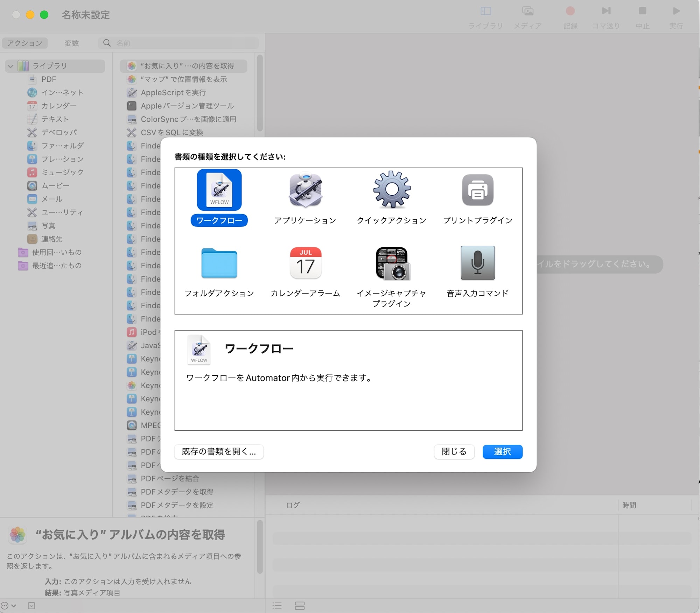Show the variables split view icon
This screenshot has width=700, height=613.
(x=300, y=606)
